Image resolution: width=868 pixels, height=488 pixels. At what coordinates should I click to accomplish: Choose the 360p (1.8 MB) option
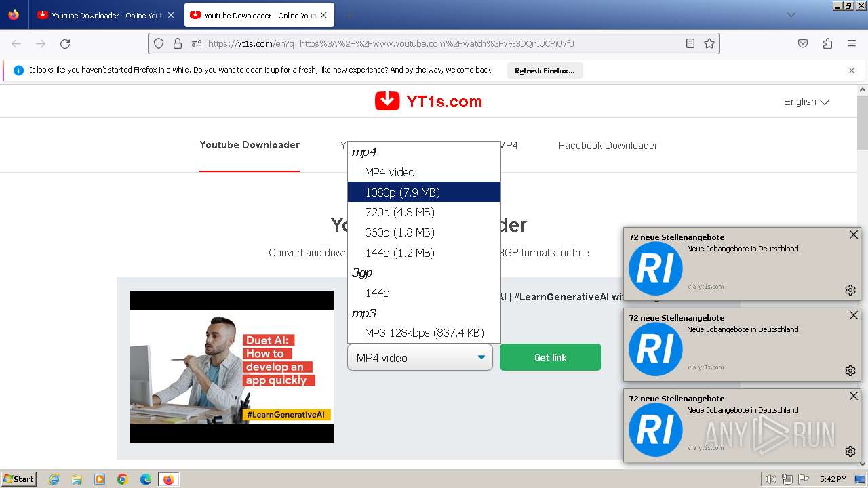tap(424, 232)
